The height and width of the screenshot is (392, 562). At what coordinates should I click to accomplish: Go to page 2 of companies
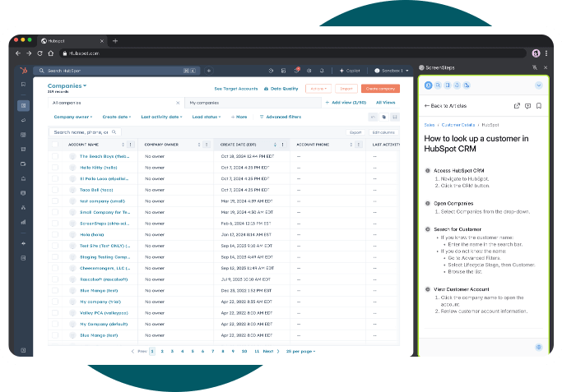(162, 352)
